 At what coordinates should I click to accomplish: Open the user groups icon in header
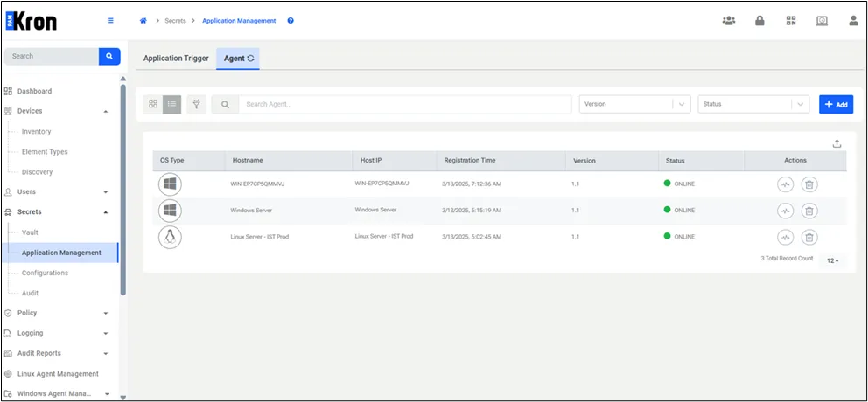[729, 21]
